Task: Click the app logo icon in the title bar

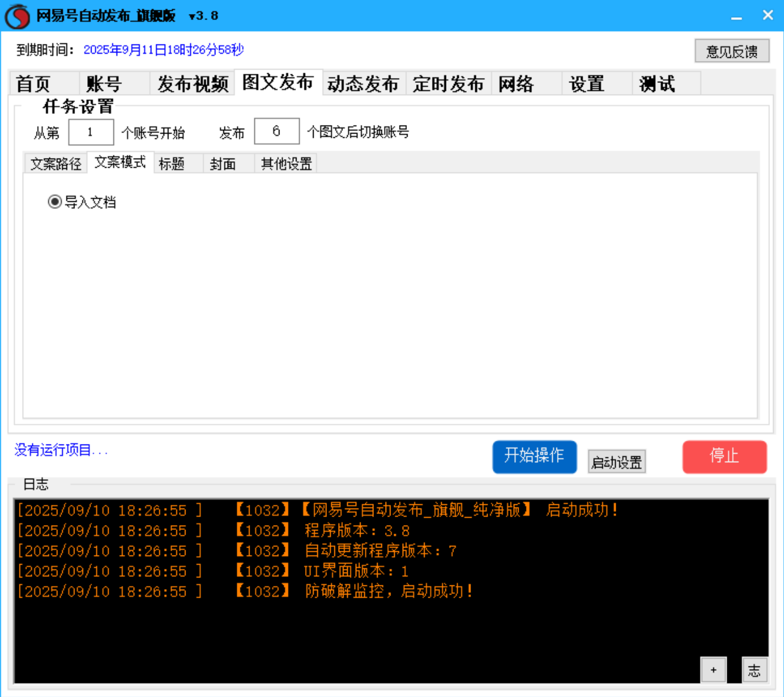Action: coord(16,15)
